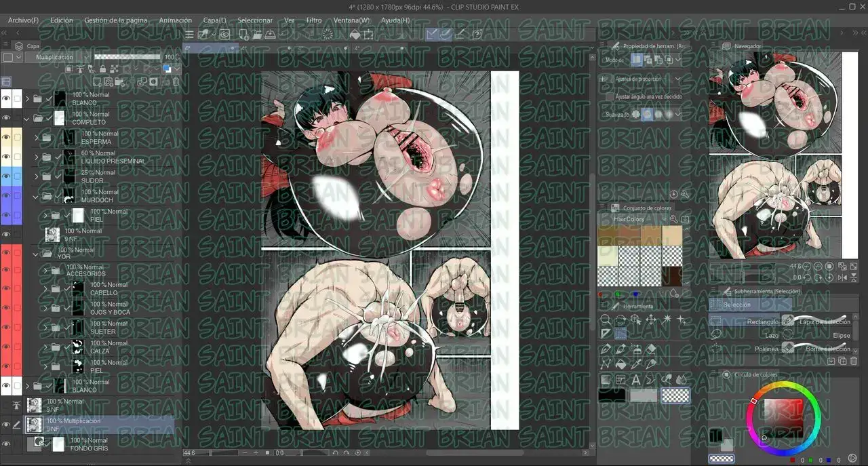Open the Animación menu
This screenshot has height=466, width=868.
pyautogui.click(x=175, y=20)
